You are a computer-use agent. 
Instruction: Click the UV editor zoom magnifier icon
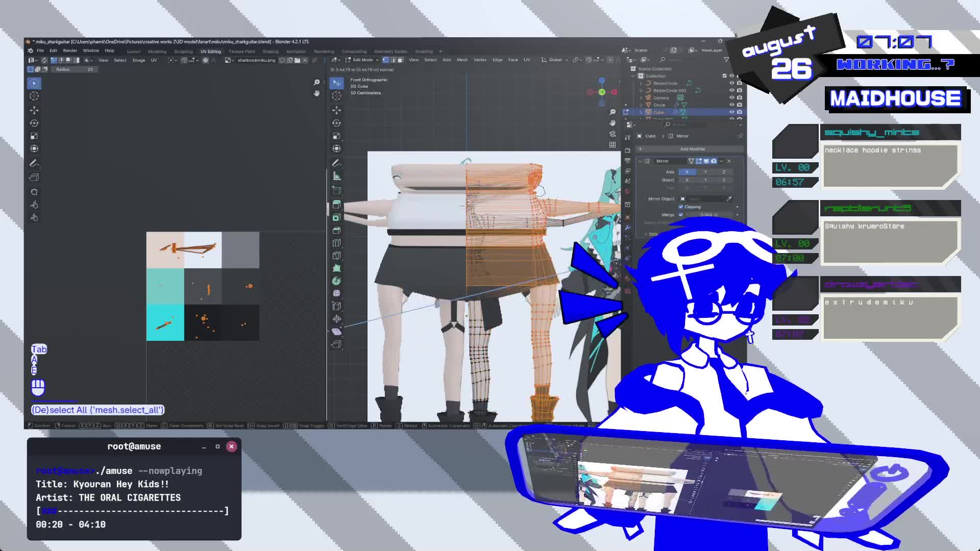[316, 82]
